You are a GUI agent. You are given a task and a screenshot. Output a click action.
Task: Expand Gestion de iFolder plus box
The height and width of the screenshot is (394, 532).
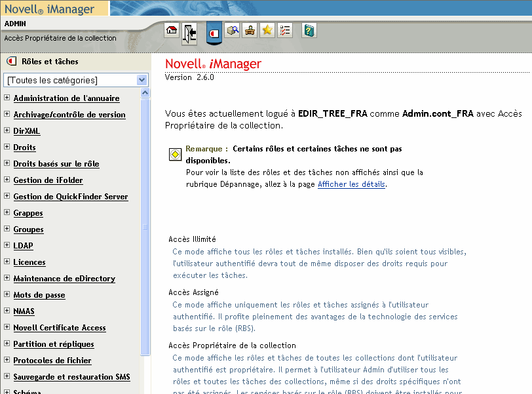click(x=7, y=179)
